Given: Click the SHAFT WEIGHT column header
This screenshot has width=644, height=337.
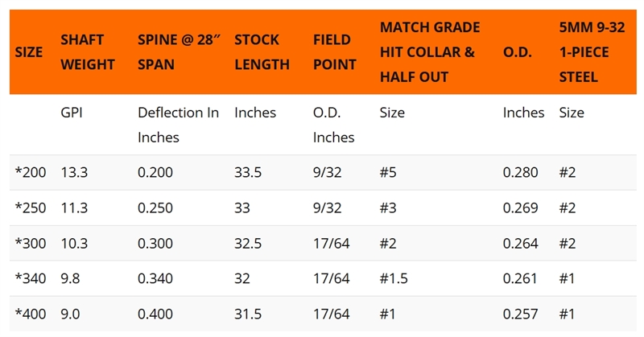Looking at the screenshot, I should click(x=88, y=52).
